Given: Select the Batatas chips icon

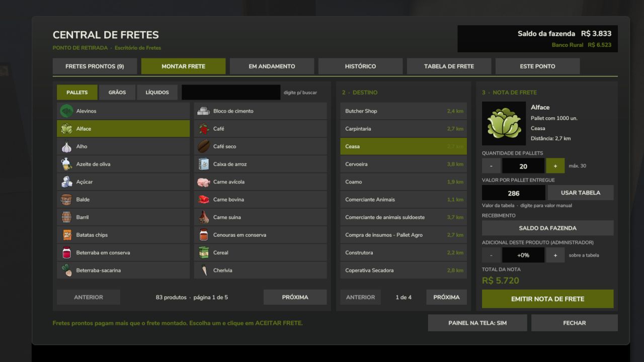Looking at the screenshot, I should tap(66, 235).
